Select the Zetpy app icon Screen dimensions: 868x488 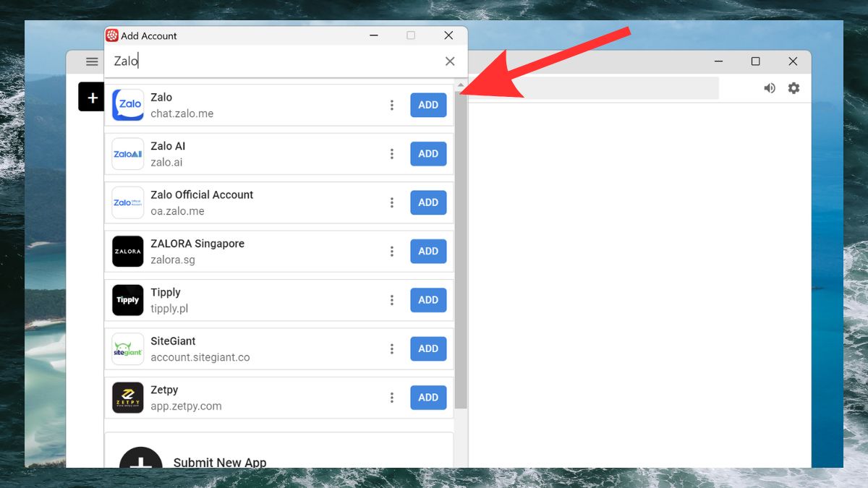pos(128,398)
